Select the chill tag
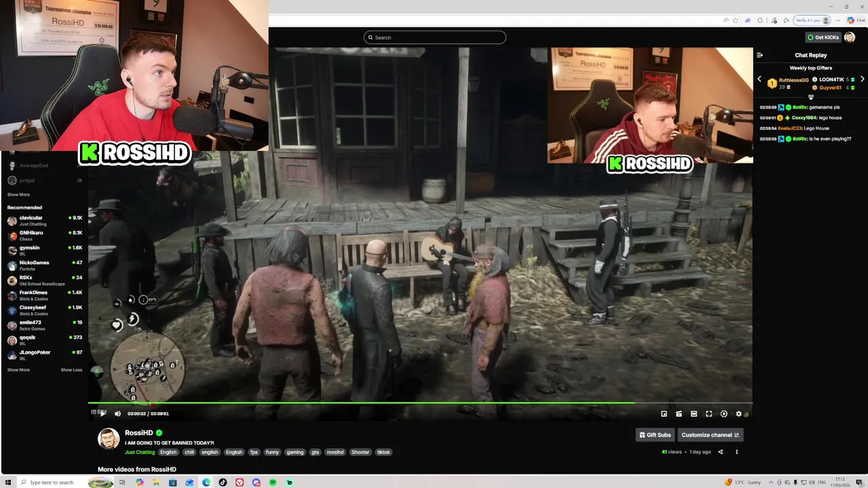 click(189, 452)
